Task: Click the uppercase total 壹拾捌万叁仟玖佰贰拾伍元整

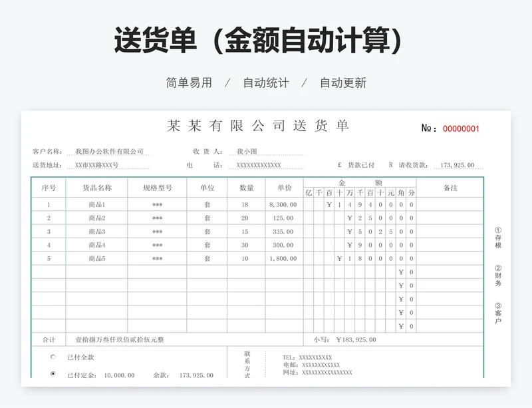Action: click(120, 339)
